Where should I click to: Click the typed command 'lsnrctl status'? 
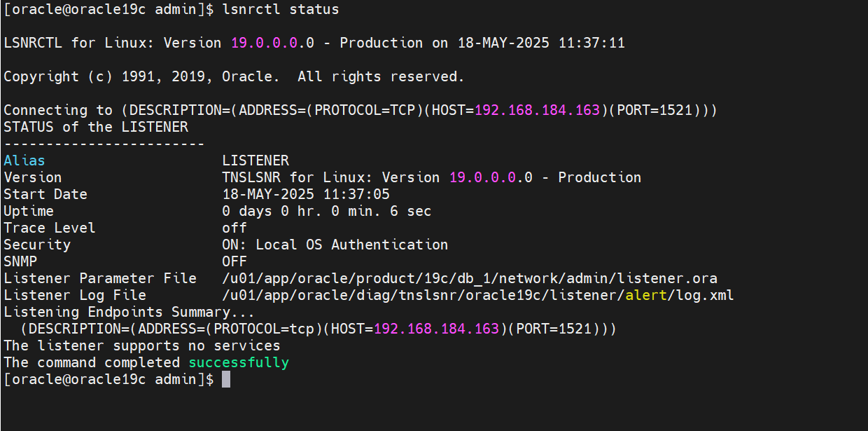280,10
